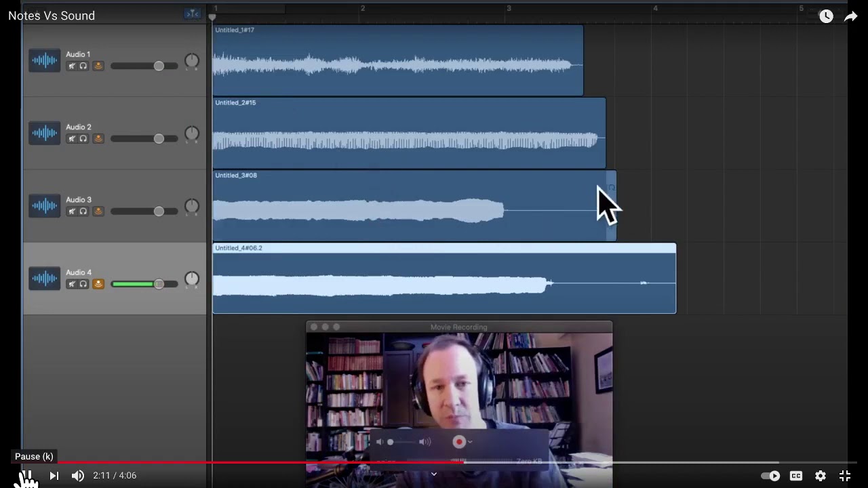Screen dimensions: 868x488
Task: Enable input monitoring on Audio 2
Action: tap(98, 138)
